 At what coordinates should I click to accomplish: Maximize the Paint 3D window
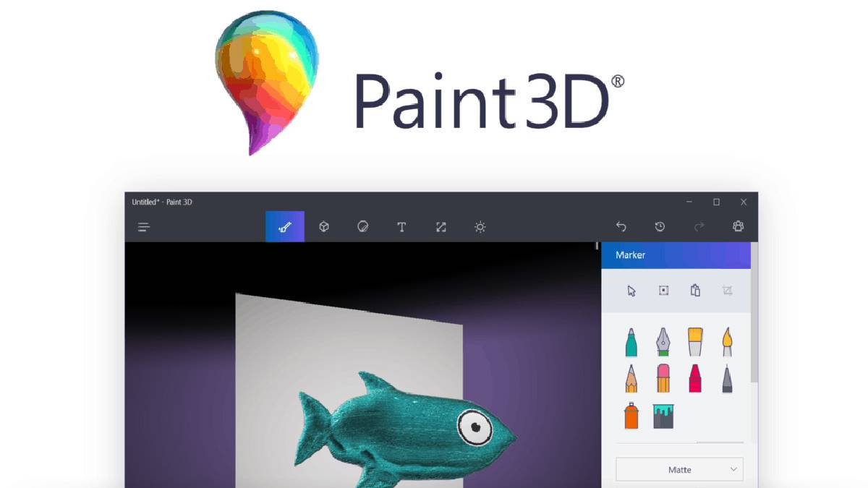point(716,202)
